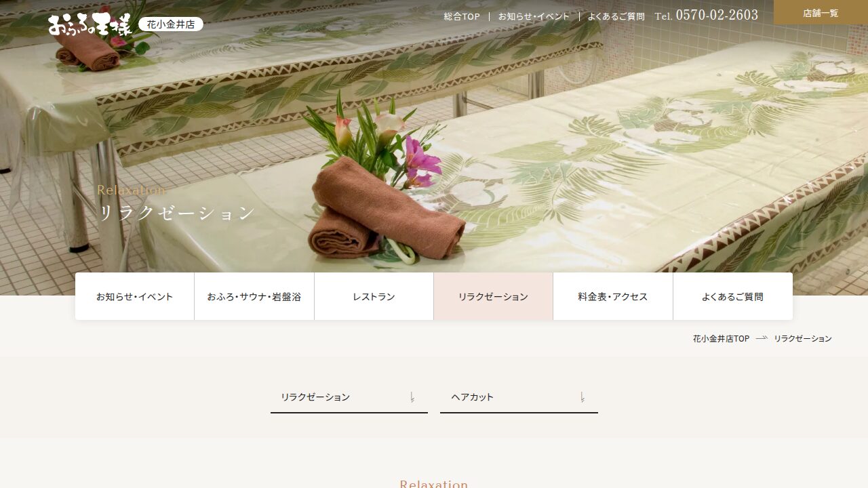Jump to ヘアカット section anchor

click(x=519, y=397)
